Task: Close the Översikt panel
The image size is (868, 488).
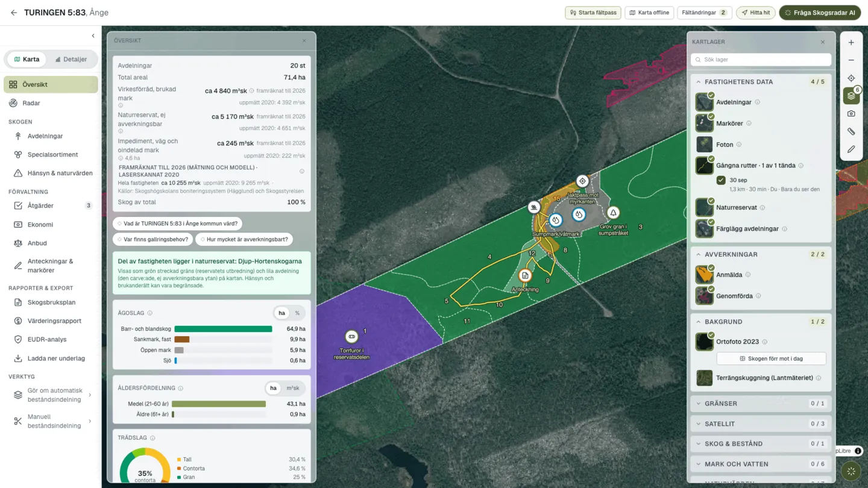Action: coord(304,41)
